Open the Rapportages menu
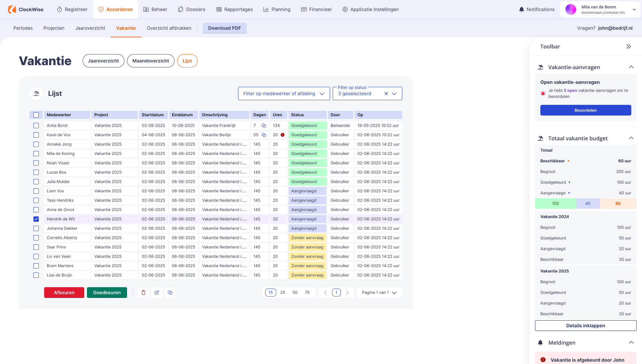The image size is (642, 364). (234, 9)
